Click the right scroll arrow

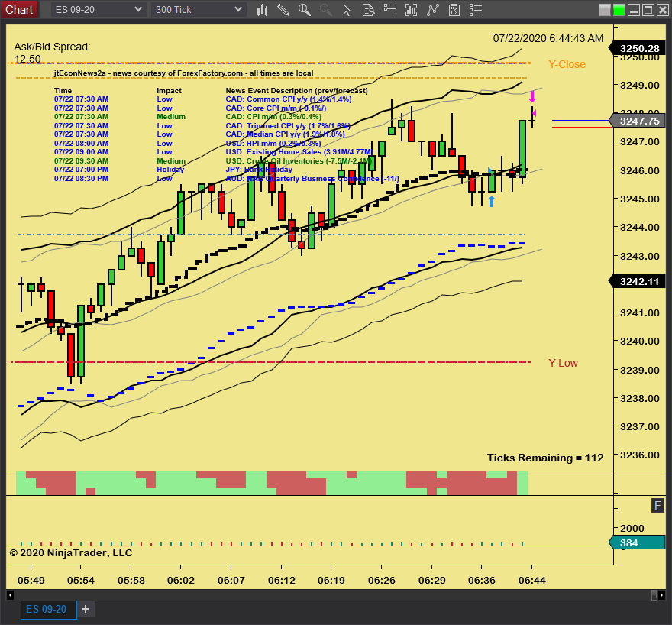click(662, 595)
